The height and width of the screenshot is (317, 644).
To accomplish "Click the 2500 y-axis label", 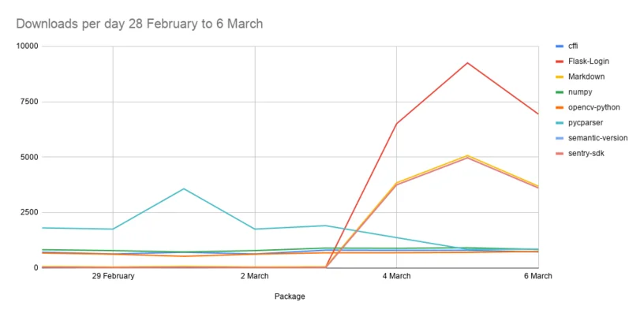I will (x=31, y=212).
